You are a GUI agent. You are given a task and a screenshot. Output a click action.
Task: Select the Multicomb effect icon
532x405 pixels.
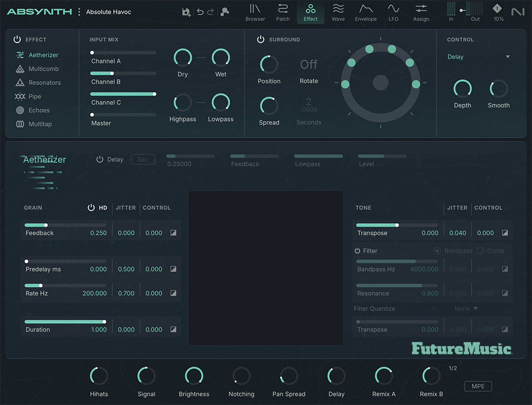tap(20, 69)
